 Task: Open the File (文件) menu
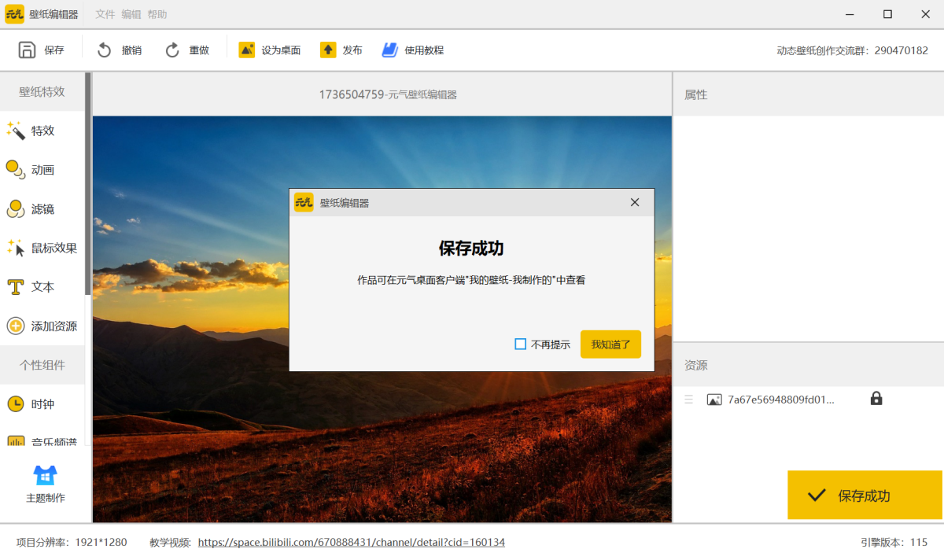click(105, 14)
